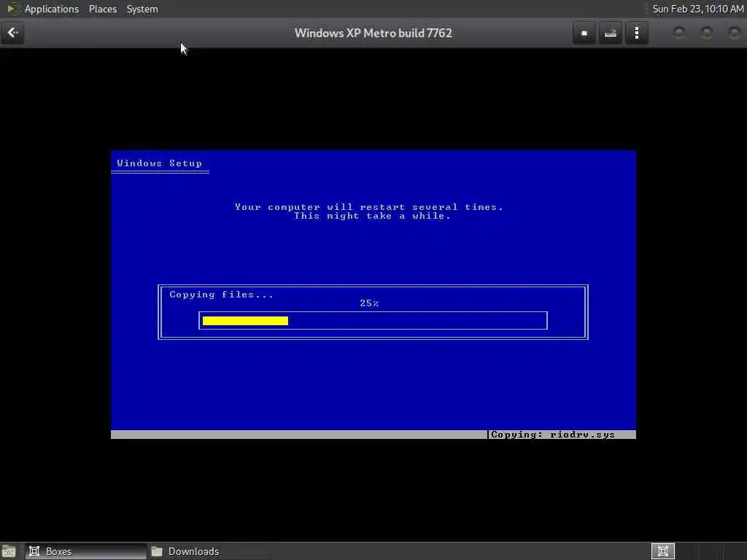Viewport: 747px width, 560px height.
Task: Click the "Windows XP Metro build 7762" title
Action: click(373, 34)
